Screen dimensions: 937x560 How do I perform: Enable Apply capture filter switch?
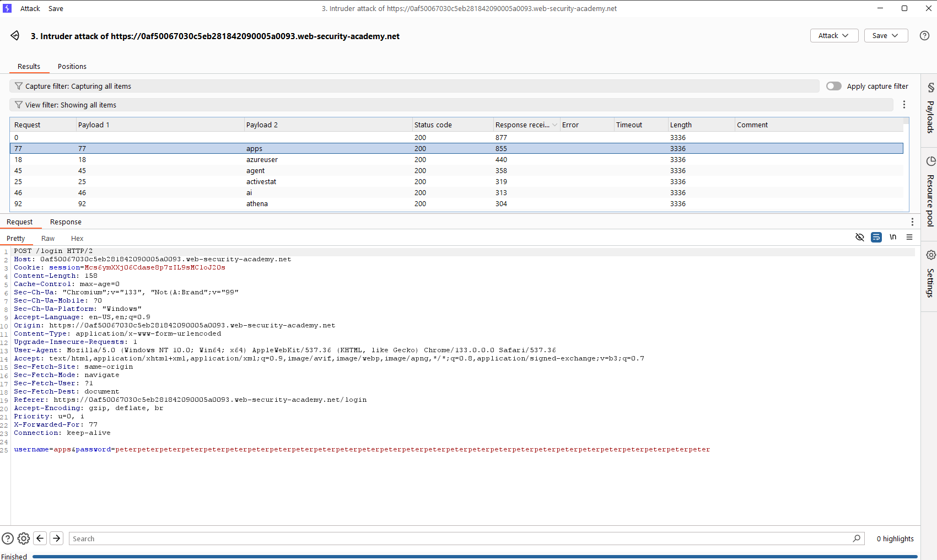tap(833, 86)
